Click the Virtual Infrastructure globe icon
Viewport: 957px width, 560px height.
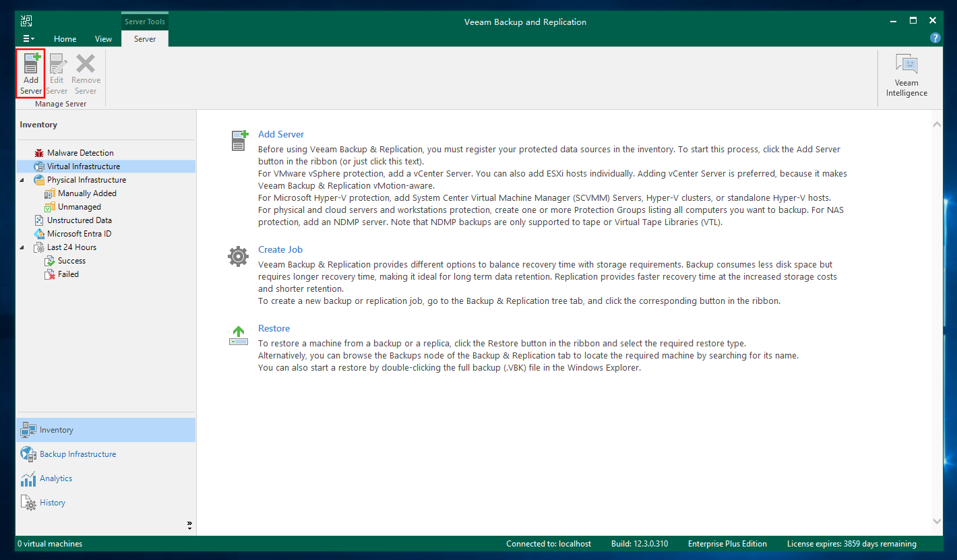pyautogui.click(x=39, y=166)
